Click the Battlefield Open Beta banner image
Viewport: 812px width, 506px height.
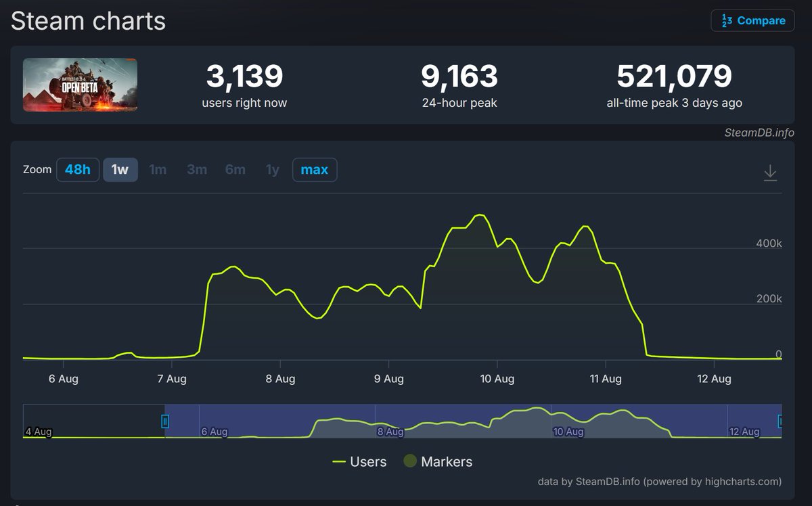[80, 85]
